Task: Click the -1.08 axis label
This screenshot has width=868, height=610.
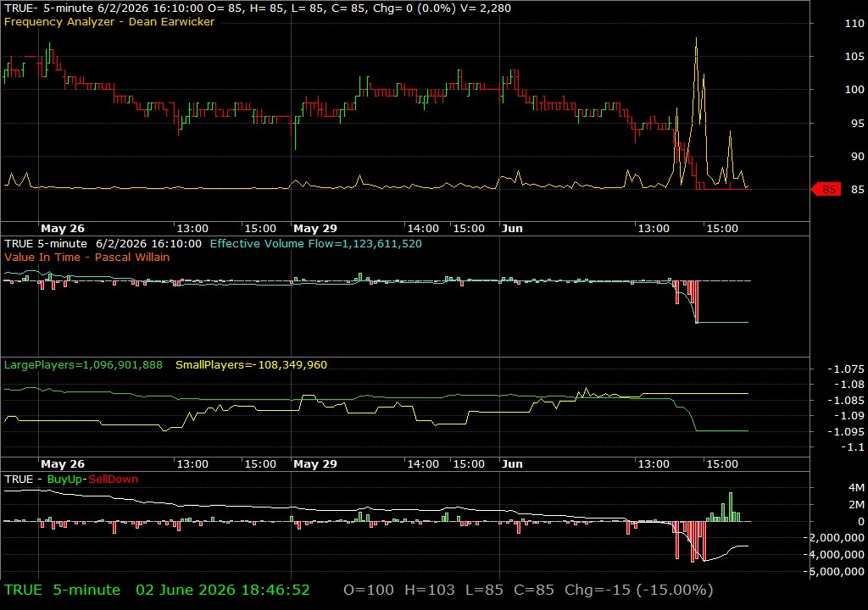Action: [849, 384]
